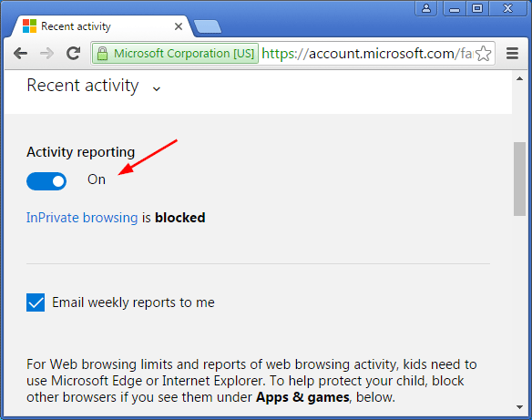Click the scrollbar down arrow
The height and width of the screenshot is (420, 532).
click(x=519, y=406)
